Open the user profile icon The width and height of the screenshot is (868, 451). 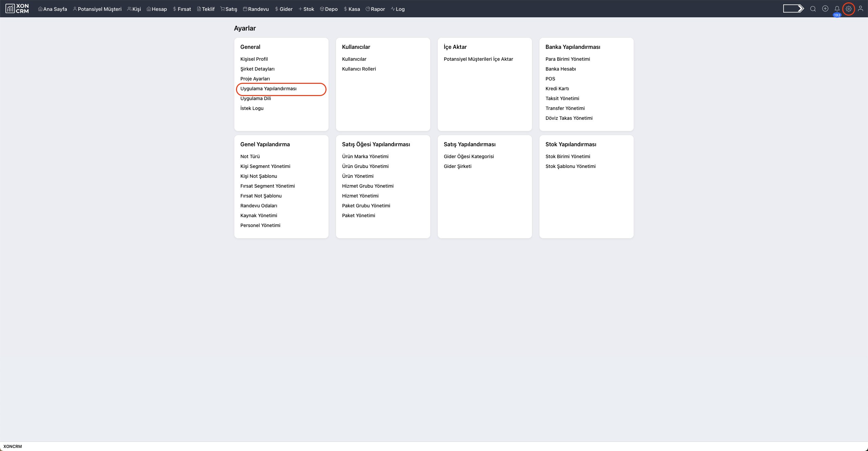tap(860, 9)
